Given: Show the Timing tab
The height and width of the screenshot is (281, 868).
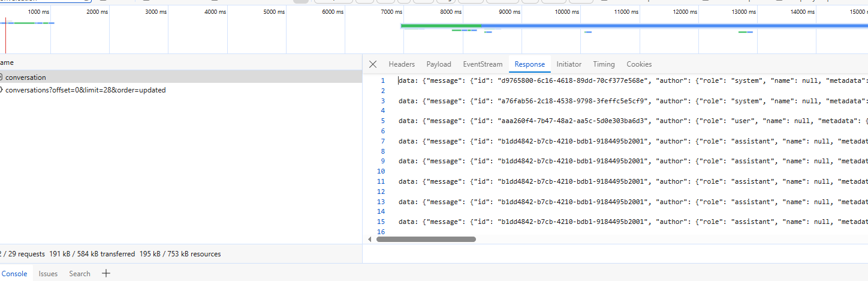Looking at the screenshot, I should [x=604, y=64].
